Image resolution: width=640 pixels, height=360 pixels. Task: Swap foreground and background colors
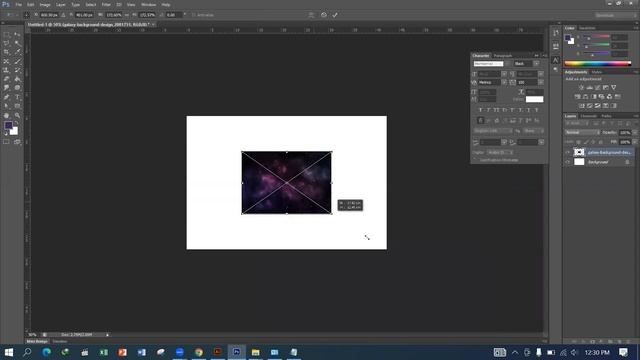(17, 123)
